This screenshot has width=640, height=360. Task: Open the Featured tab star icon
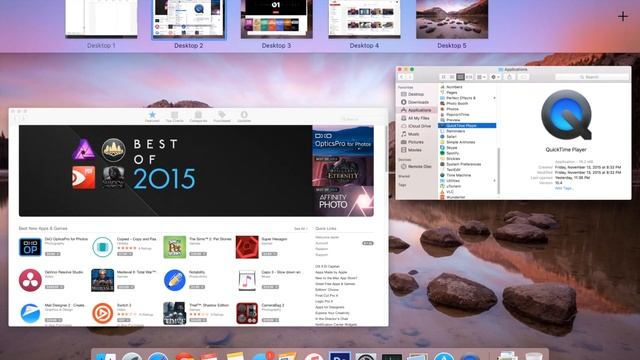[152, 115]
